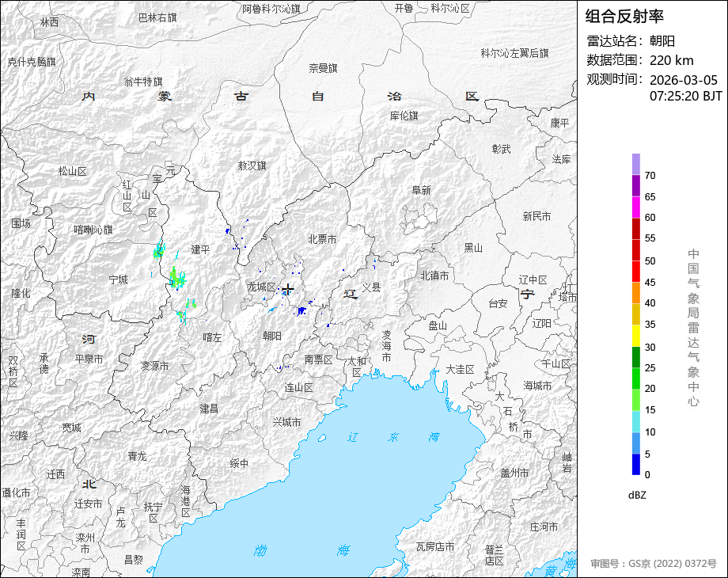The width and height of the screenshot is (728, 578).
Task: Click the 渤海 sea label
Action: [x=301, y=550]
